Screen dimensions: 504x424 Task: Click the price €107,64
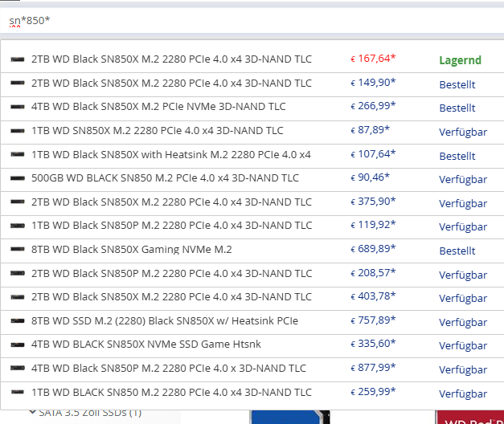pyautogui.click(x=373, y=154)
